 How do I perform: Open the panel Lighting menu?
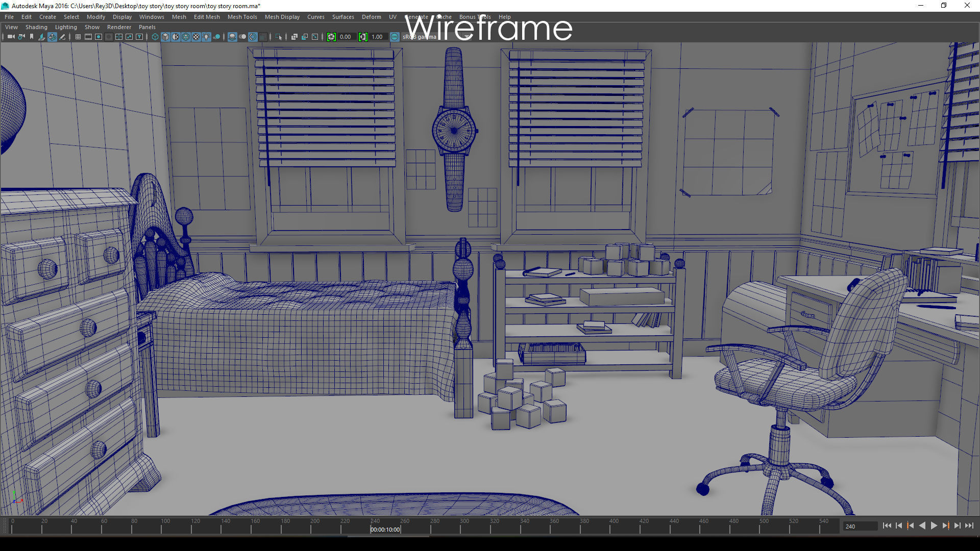(x=66, y=27)
